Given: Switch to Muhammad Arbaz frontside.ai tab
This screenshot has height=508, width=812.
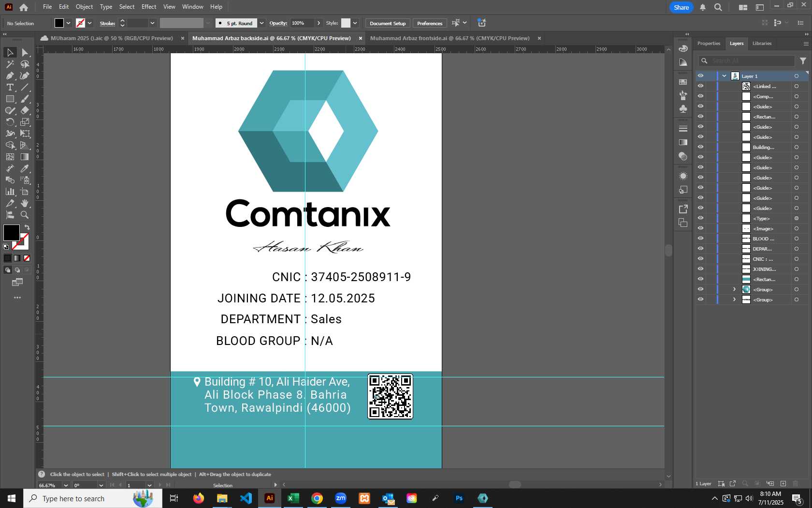Looking at the screenshot, I should pos(450,38).
